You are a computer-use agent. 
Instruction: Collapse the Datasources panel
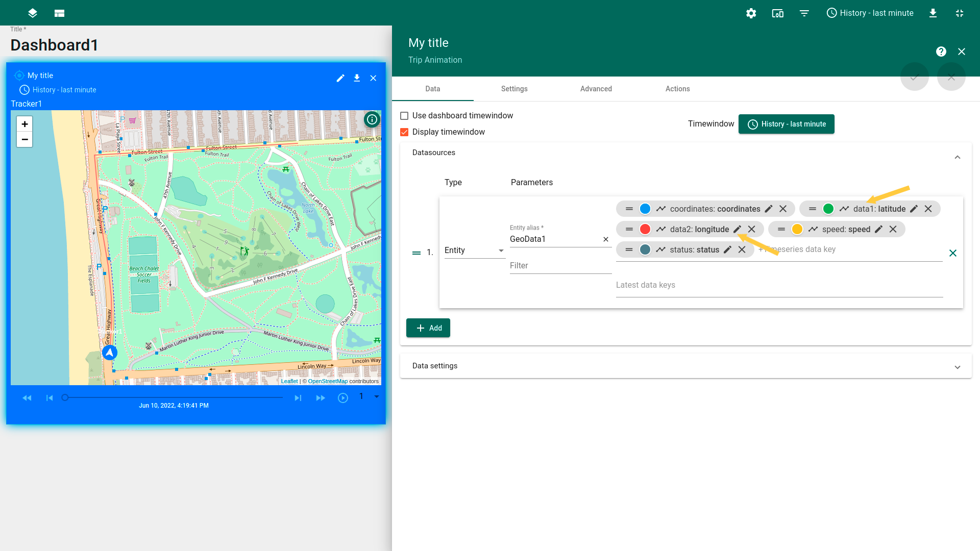957,157
